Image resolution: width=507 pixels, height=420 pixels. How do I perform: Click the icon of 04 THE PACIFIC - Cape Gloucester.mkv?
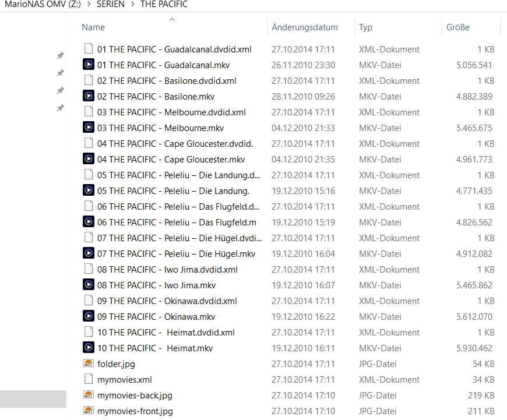pos(88,159)
